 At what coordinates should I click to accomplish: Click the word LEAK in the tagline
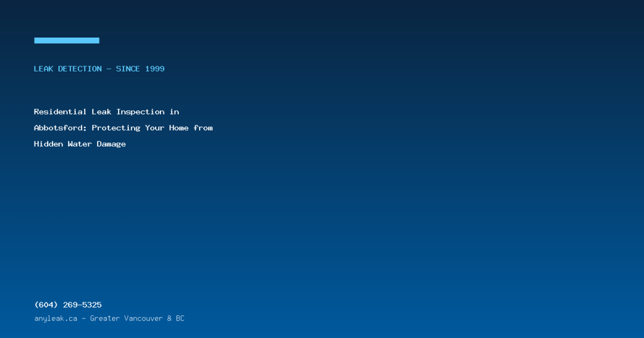point(44,69)
